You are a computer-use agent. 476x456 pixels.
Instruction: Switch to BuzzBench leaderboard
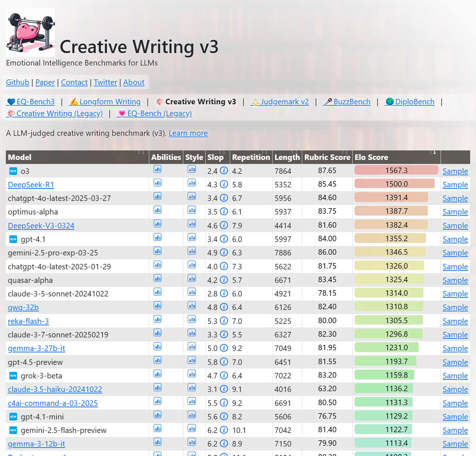(347, 102)
